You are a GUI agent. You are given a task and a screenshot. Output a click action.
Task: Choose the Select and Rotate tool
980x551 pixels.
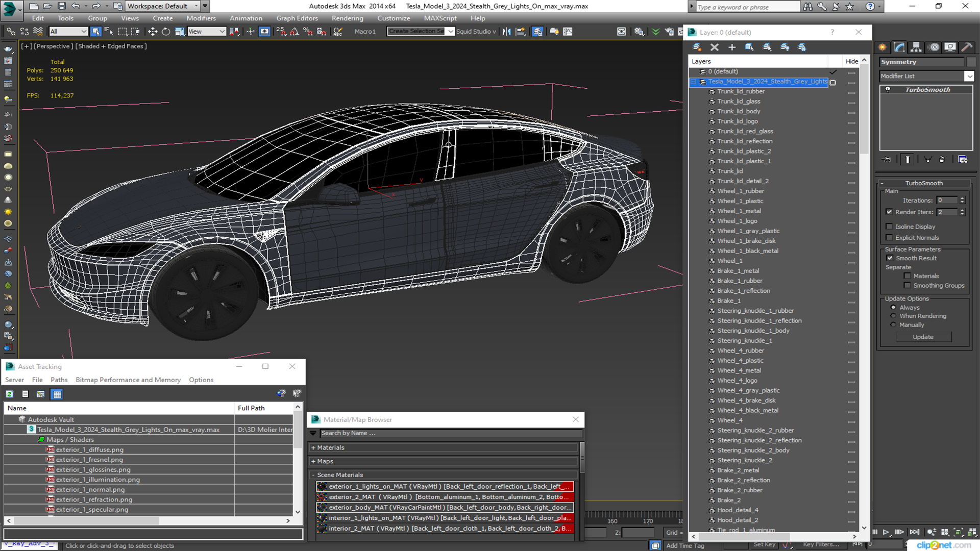coord(166,32)
